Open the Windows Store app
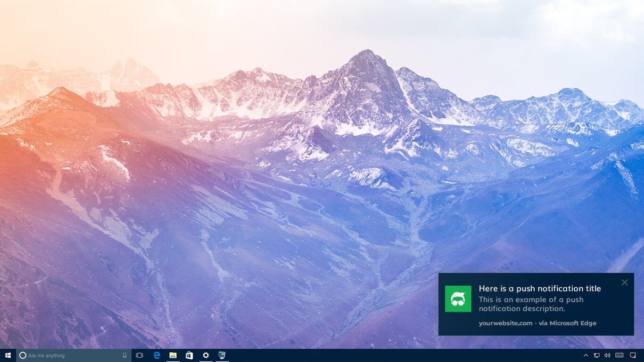This screenshot has width=644, height=362. (x=190, y=355)
